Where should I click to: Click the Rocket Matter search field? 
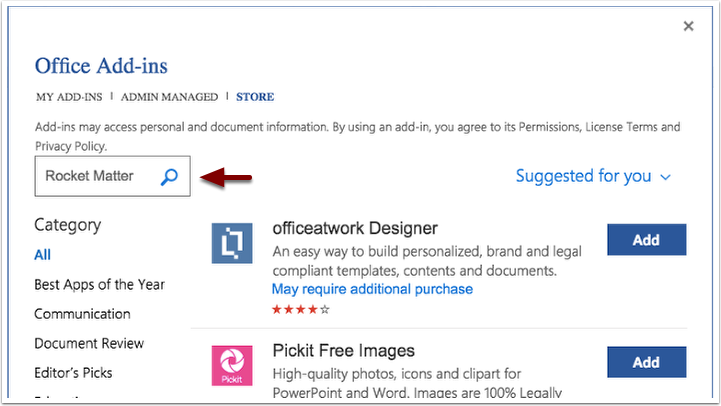[x=113, y=176]
